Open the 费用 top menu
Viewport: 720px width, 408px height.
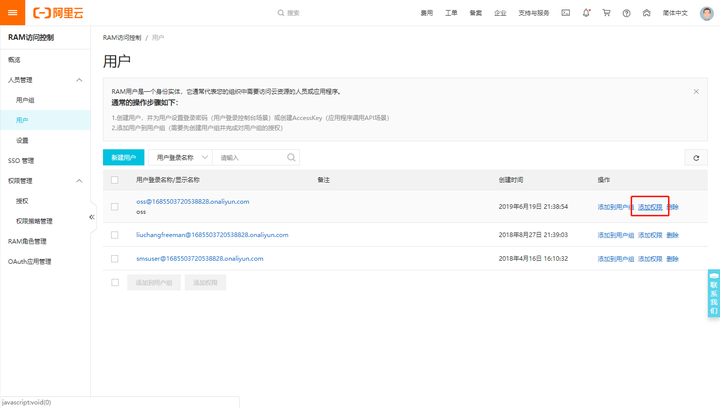click(427, 13)
